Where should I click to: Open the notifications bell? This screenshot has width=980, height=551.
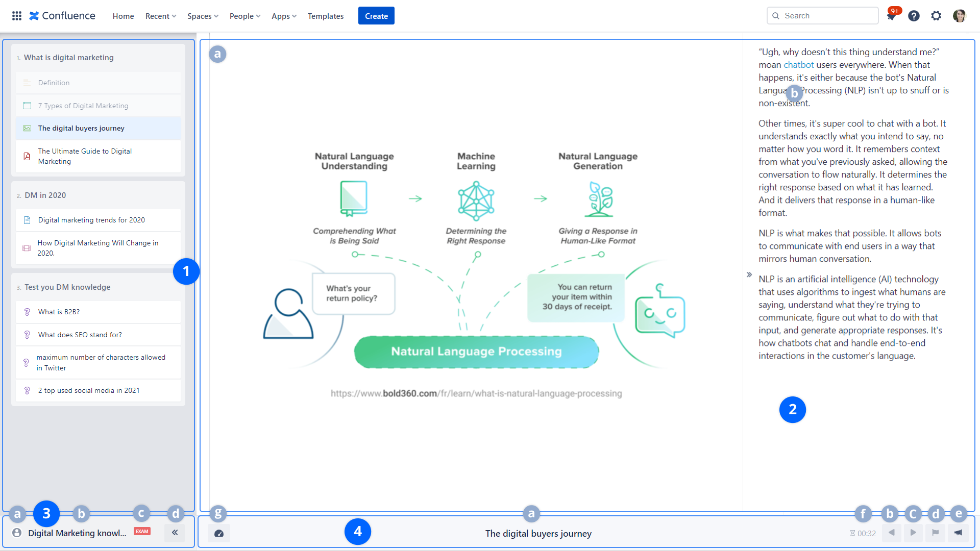[x=891, y=16]
